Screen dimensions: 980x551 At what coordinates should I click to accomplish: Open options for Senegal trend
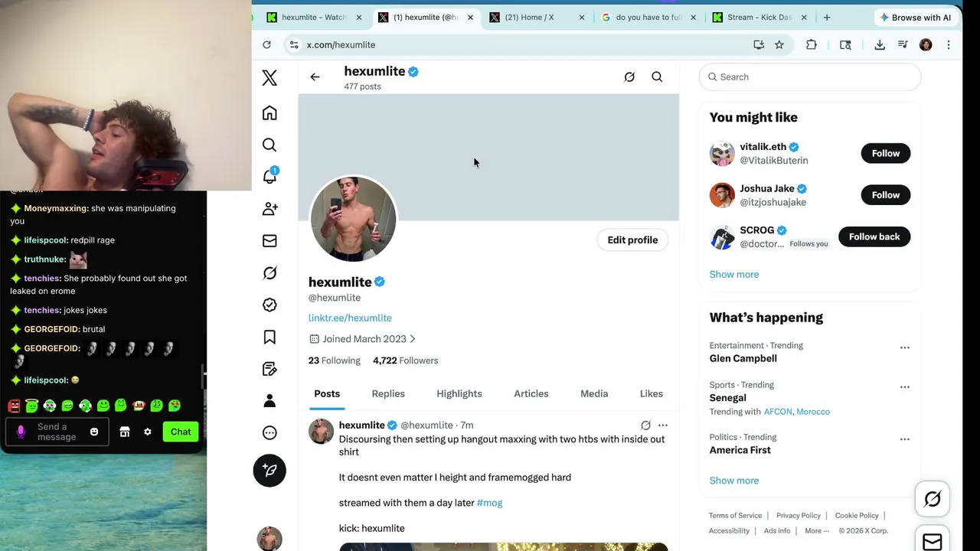pyautogui.click(x=905, y=387)
